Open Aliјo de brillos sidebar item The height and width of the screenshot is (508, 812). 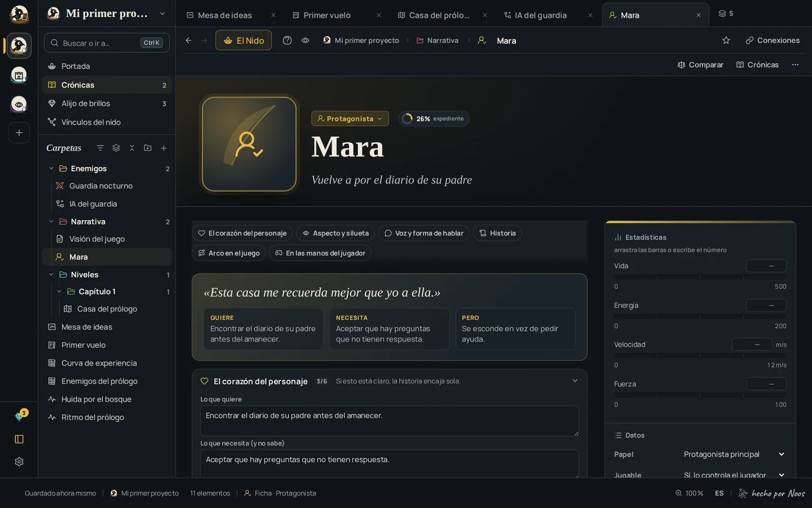(x=107, y=104)
